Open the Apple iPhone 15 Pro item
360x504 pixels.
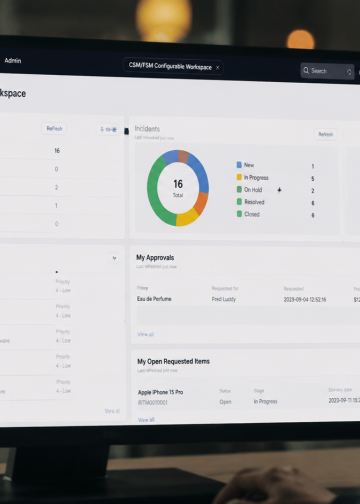click(x=160, y=392)
